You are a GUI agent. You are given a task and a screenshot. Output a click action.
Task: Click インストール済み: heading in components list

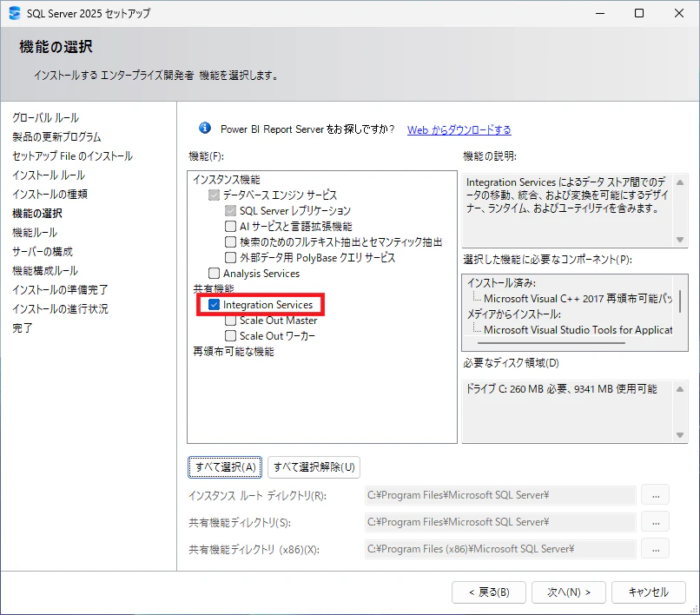pyautogui.click(x=502, y=283)
